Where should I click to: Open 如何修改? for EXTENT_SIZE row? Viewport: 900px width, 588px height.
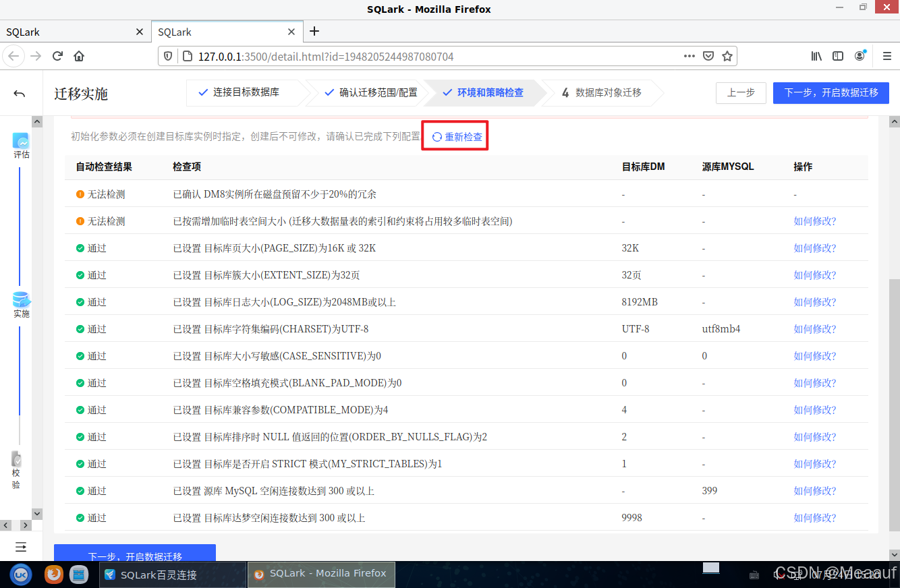pos(814,275)
